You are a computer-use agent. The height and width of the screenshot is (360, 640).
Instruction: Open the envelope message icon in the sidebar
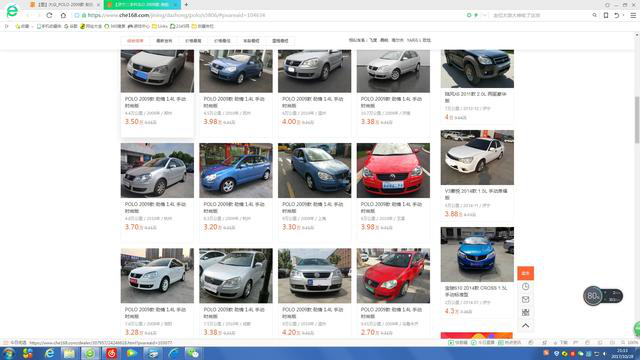[x=525, y=300]
